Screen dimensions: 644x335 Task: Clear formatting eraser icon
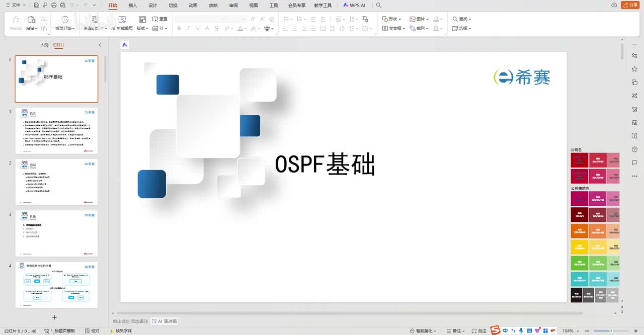pos(272,19)
